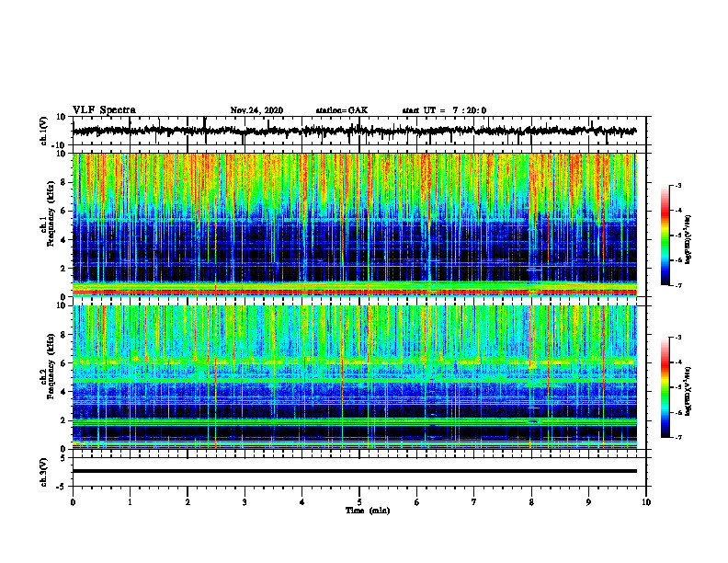The image size is (728, 563).
Task: Click the "-3" label on ch.2 colorbar
Action: [x=677, y=338]
